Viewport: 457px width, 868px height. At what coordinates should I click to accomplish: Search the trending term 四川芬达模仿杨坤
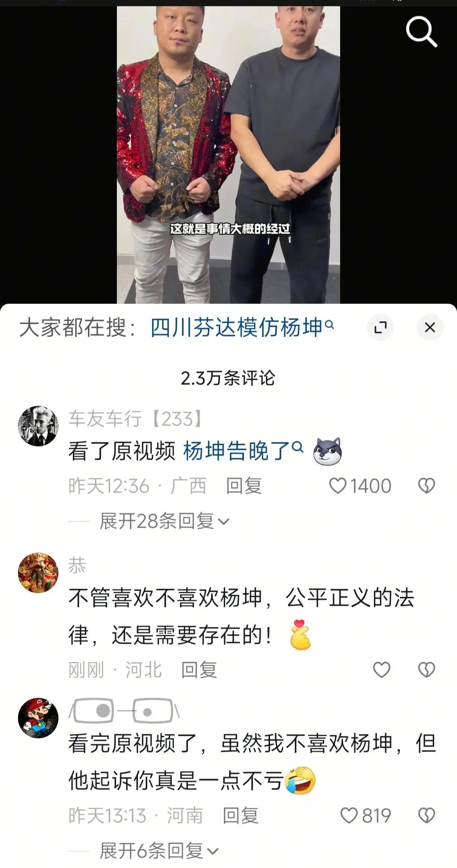[242, 328]
